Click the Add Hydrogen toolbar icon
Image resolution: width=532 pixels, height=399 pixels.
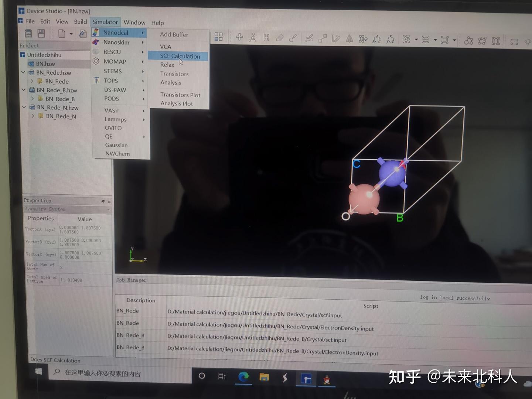[266, 37]
